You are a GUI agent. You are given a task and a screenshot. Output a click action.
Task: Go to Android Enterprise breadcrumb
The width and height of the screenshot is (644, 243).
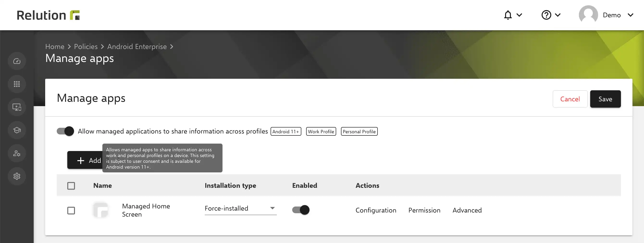(x=137, y=46)
